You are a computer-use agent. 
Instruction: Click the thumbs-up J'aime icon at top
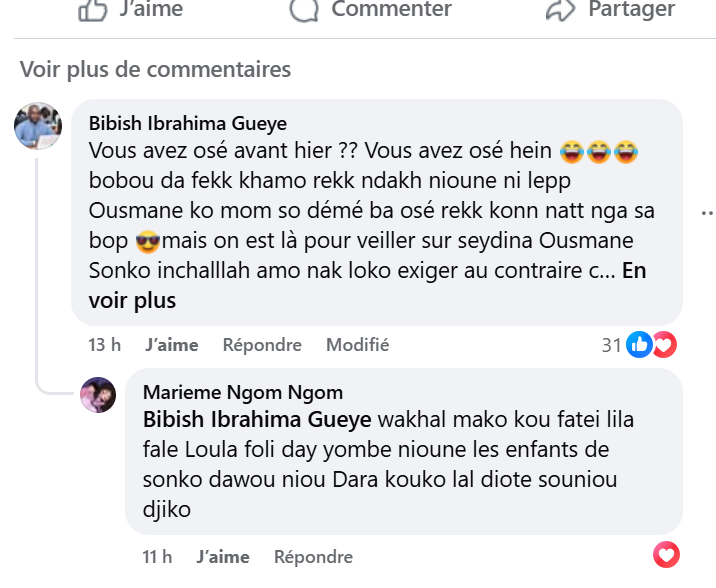tap(93, 10)
